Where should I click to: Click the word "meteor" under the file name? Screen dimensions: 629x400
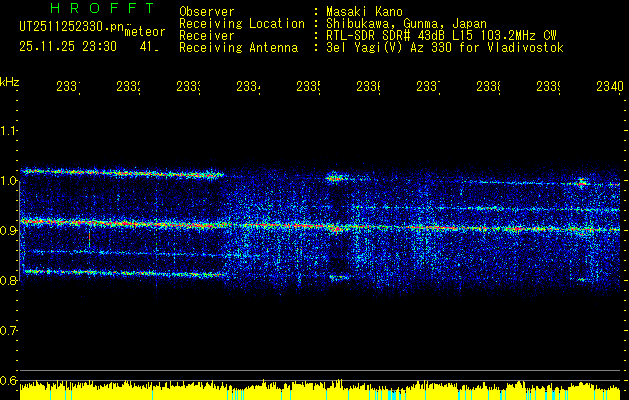[145, 32]
